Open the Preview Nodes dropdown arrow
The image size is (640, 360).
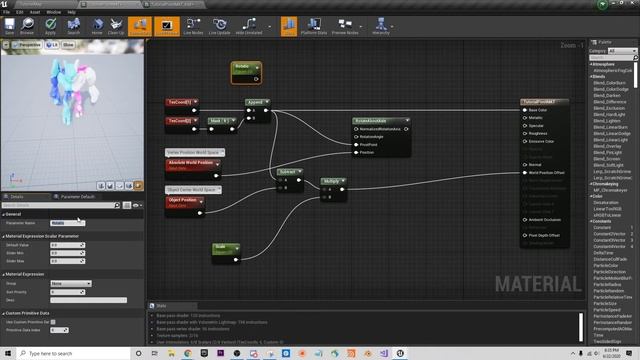(361, 27)
